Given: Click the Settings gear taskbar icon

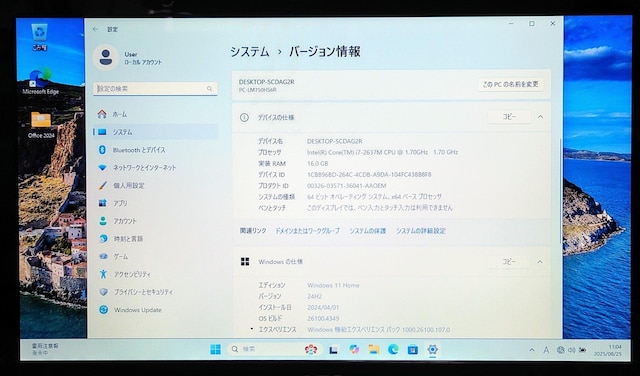Looking at the screenshot, I should click(x=432, y=349).
